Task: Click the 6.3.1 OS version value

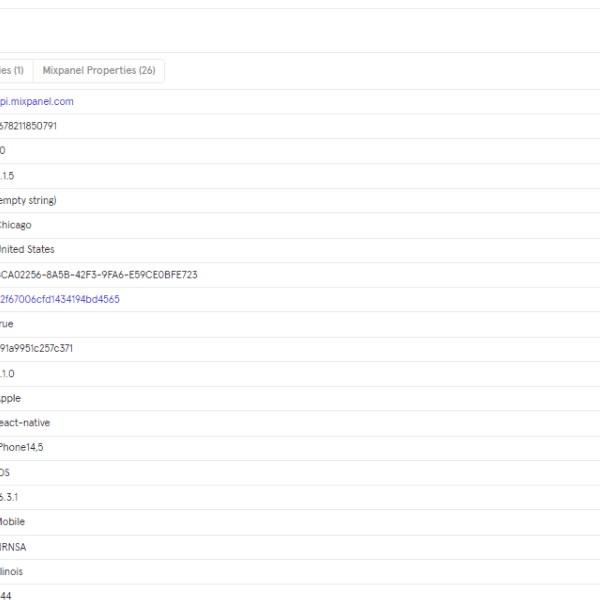Action: pyautogui.click(x=9, y=497)
